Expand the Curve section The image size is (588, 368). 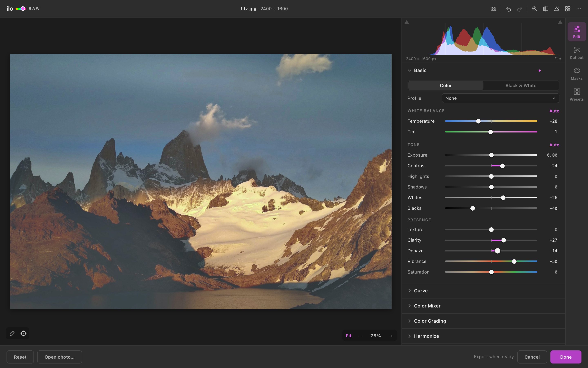pyautogui.click(x=483, y=291)
